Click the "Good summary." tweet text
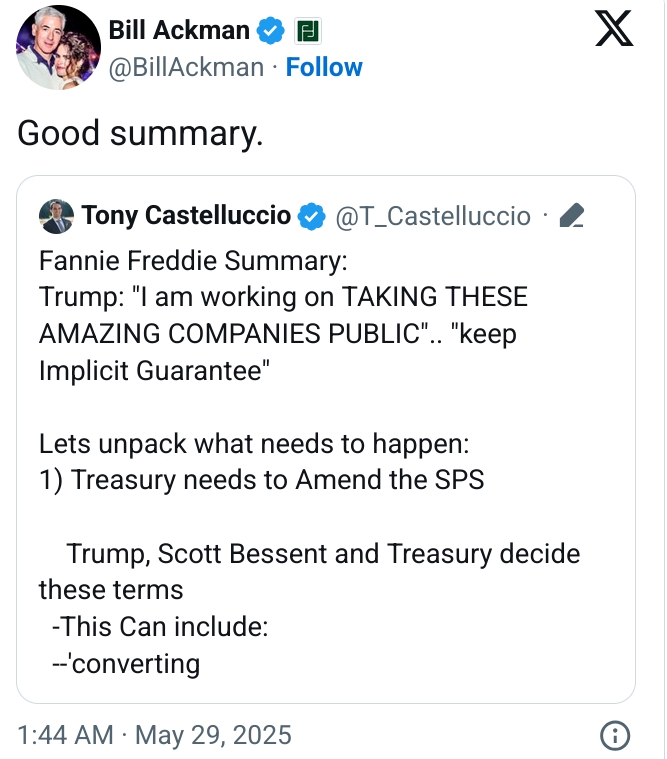Screen dimensions: 667x759 click(141, 133)
